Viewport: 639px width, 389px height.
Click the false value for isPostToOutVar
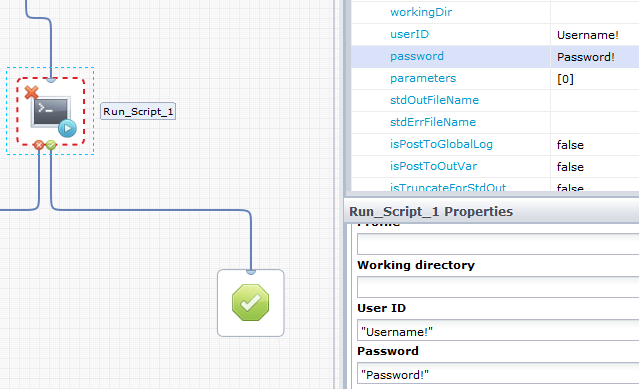click(570, 167)
